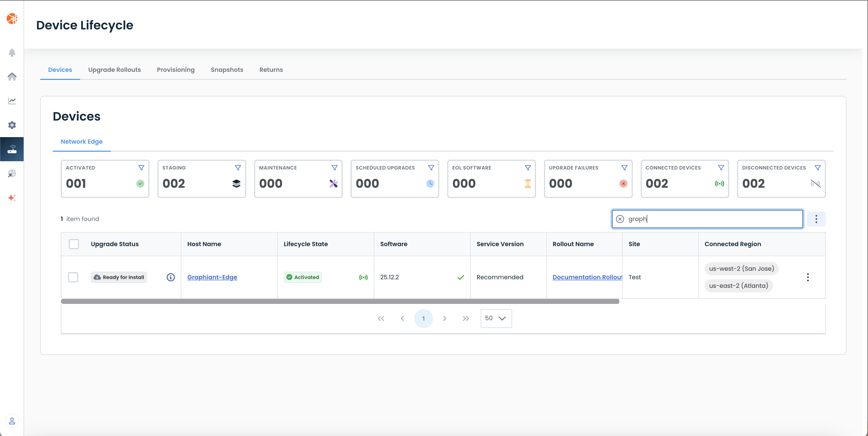Viewport: 868px width, 436px height.
Task: Open the globe network icon in sidebar
Action: 12,174
